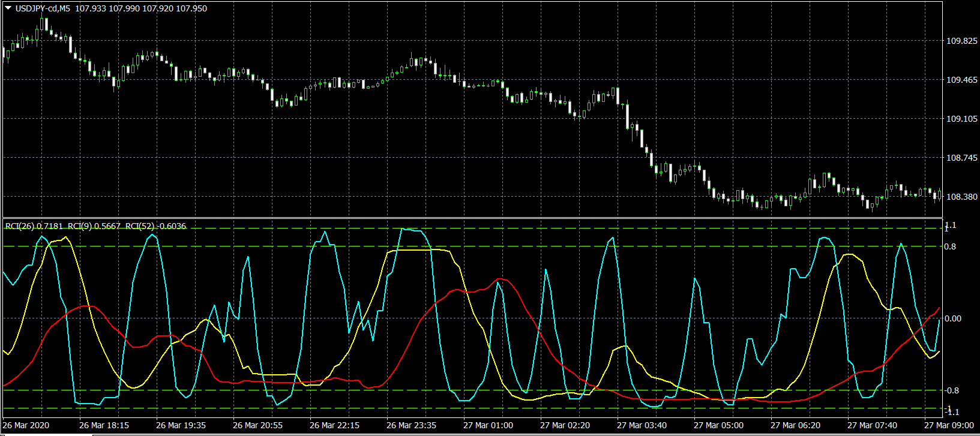Viewport: 980px width, 436px height.
Task: Click the 27 Mar 03:40 time label
Action: (642, 425)
